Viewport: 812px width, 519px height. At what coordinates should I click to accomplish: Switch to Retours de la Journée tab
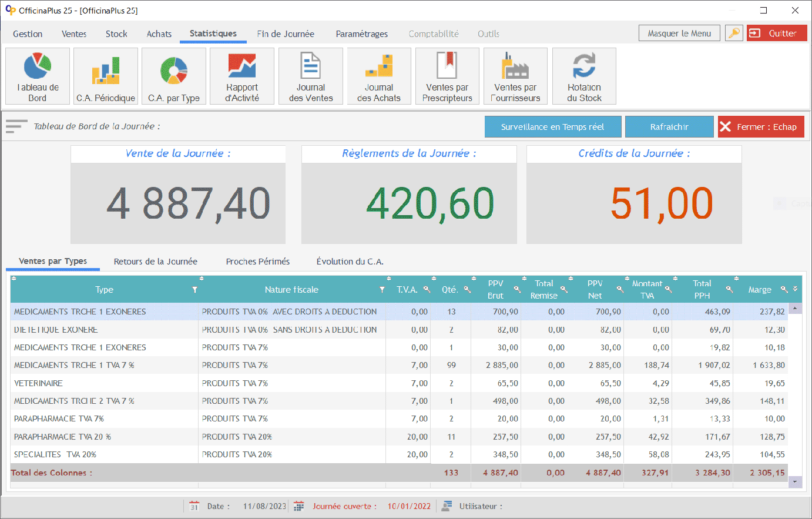click(155, 262)
